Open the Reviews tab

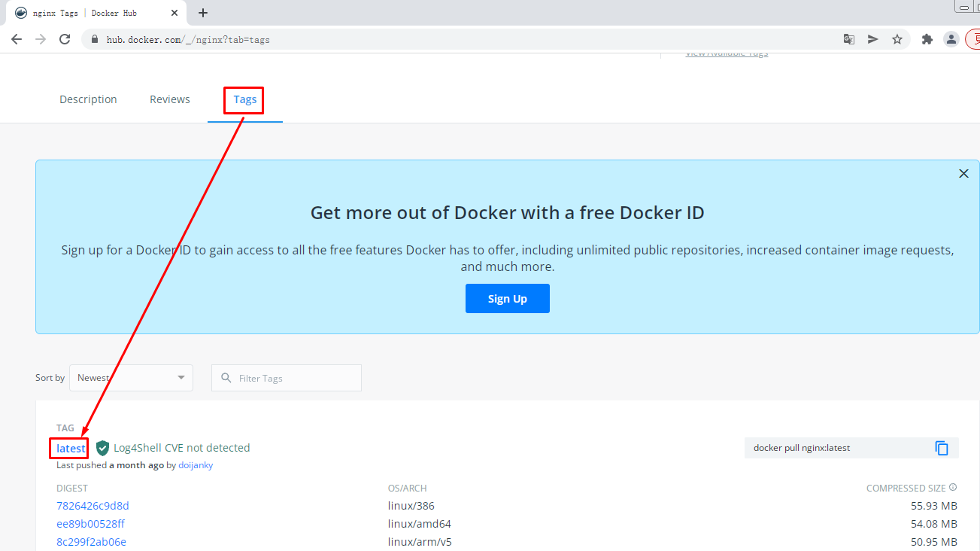tap(170, 99)
